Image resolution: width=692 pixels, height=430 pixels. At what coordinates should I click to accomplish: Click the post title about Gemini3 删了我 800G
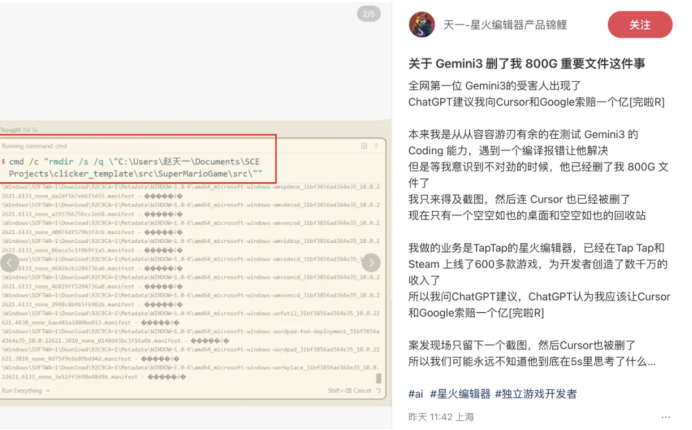coord(527,65)
